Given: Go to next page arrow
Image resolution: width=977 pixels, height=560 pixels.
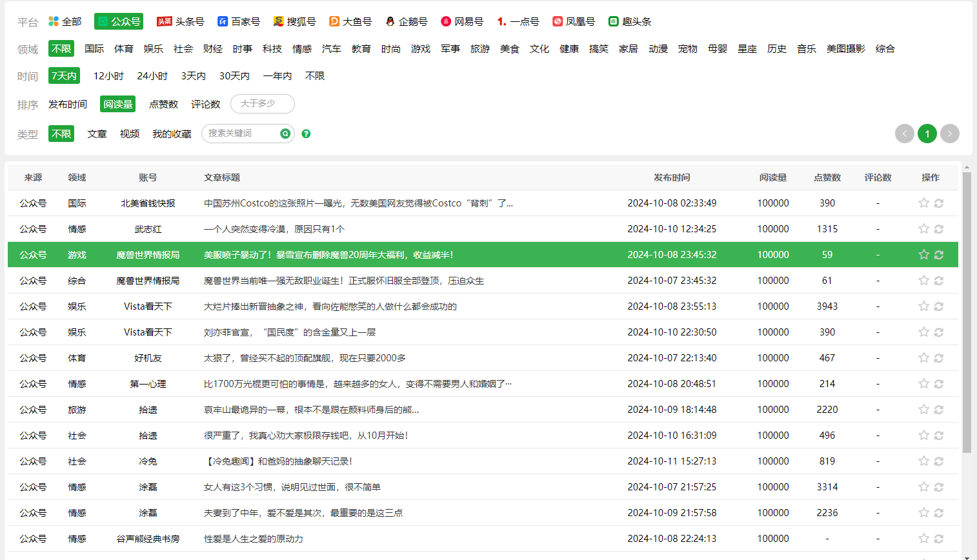Looking at the screenshot, I should point(950,134).
